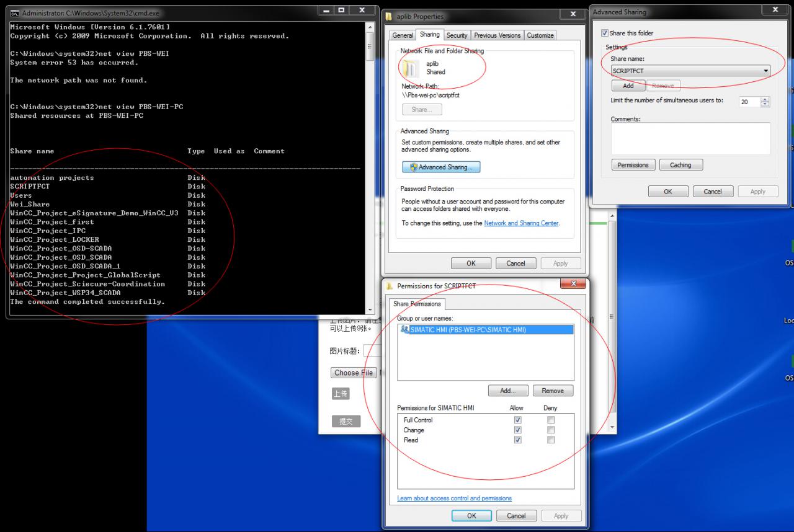This screenshot has width=794, height=532.
Task: Click automation projects line in cmd
Action: tap(52, 177)
